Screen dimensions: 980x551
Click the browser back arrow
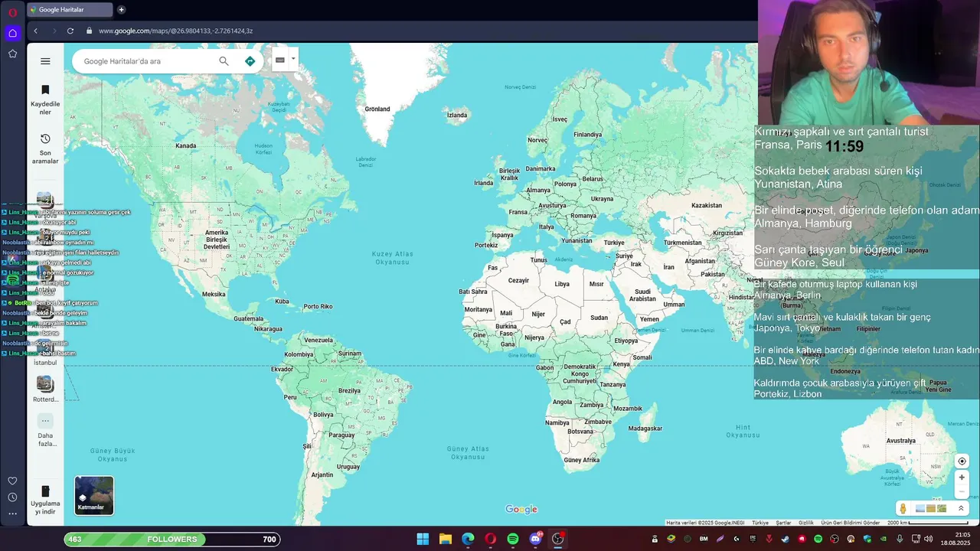point(35,31)
